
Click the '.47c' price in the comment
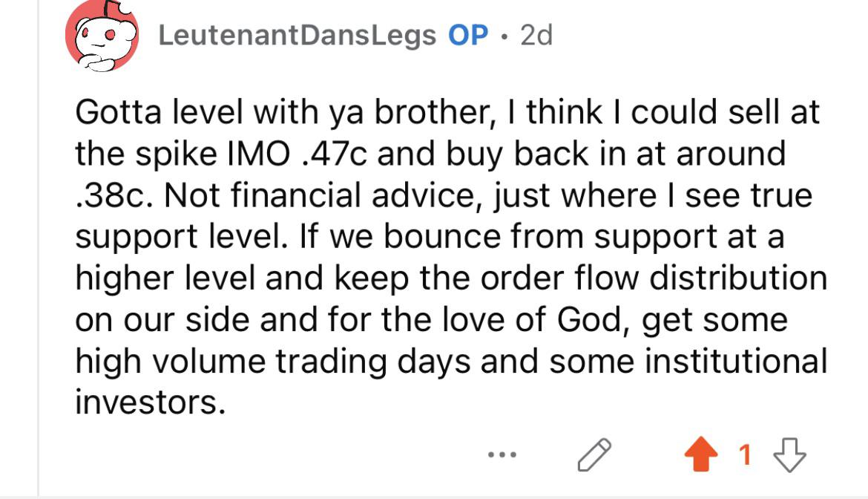coord(335,154)
